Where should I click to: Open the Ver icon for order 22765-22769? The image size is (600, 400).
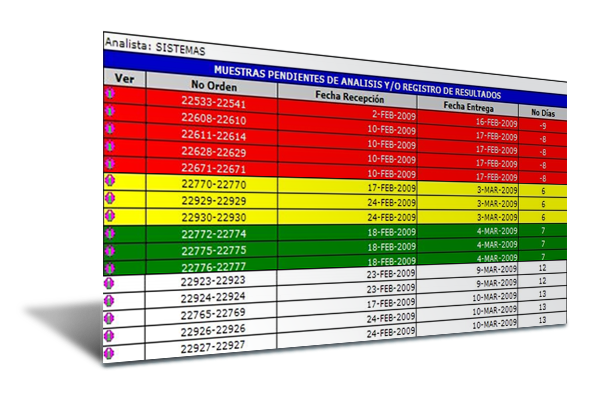click(109, 318)
